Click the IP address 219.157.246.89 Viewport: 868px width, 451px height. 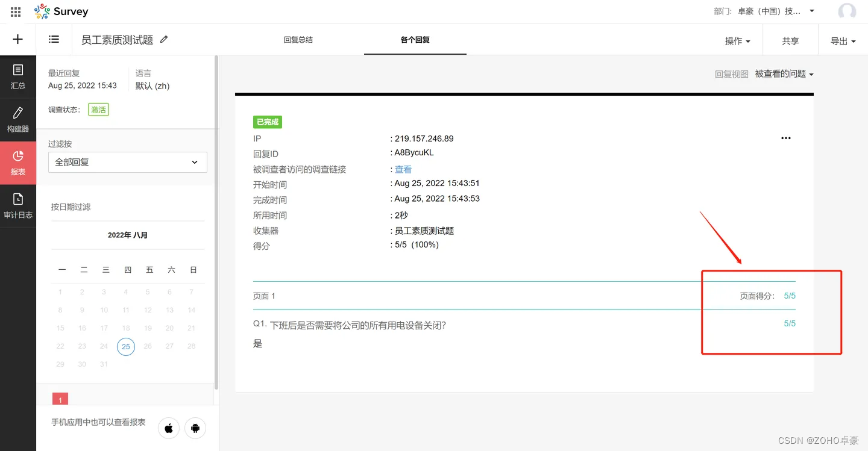[x=424, y=138]
